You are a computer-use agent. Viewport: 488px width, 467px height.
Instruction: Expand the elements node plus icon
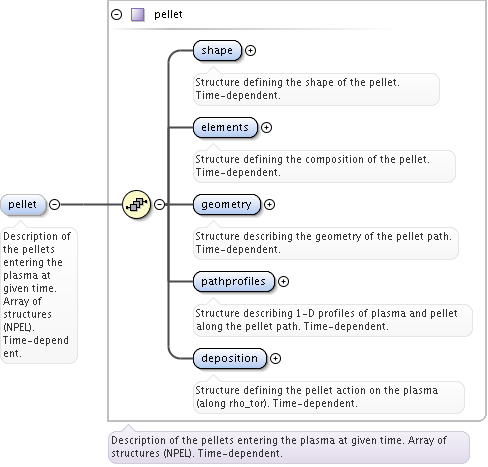pos(266,128)
